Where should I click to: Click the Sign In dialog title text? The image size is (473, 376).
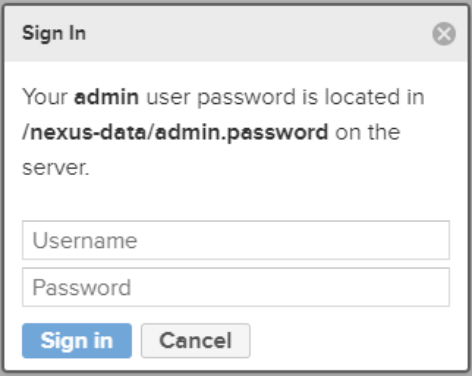[x=54, y=33]
